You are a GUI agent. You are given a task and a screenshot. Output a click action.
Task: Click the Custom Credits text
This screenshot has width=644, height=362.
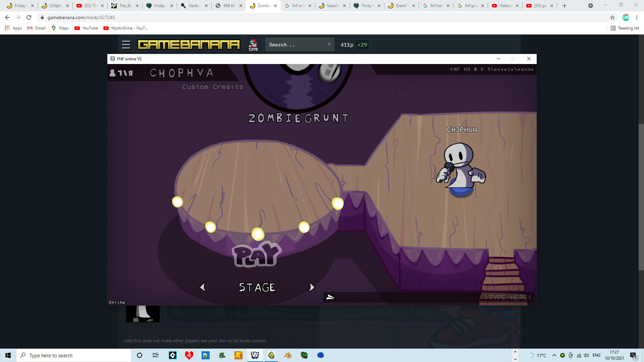tap(213, 87)
